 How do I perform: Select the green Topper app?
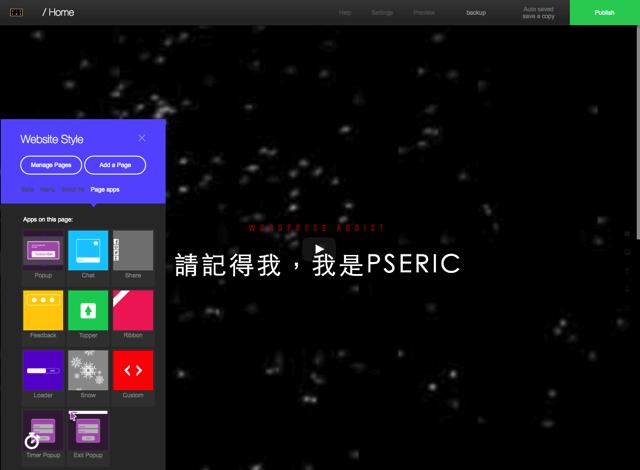88,310
